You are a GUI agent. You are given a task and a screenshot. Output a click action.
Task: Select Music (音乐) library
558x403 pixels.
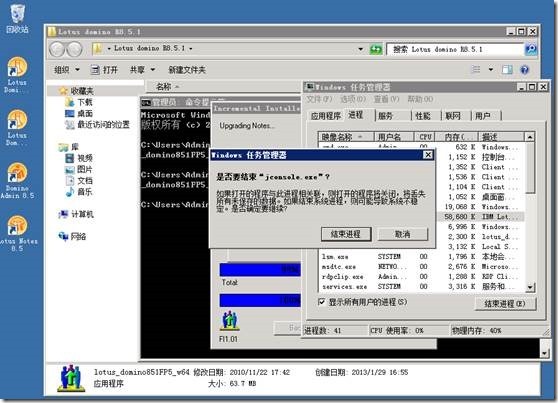[79, 192]
